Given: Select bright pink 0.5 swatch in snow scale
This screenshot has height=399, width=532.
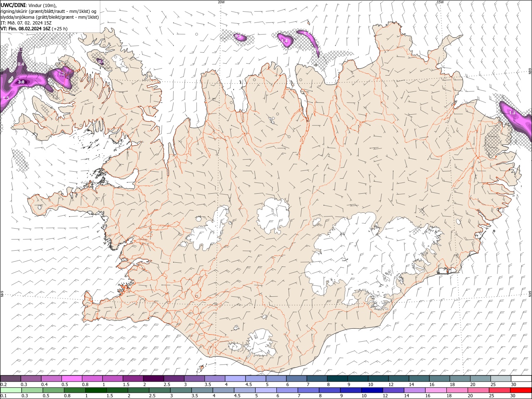Looking at the screenshot, I should click(x=71, y=379).
